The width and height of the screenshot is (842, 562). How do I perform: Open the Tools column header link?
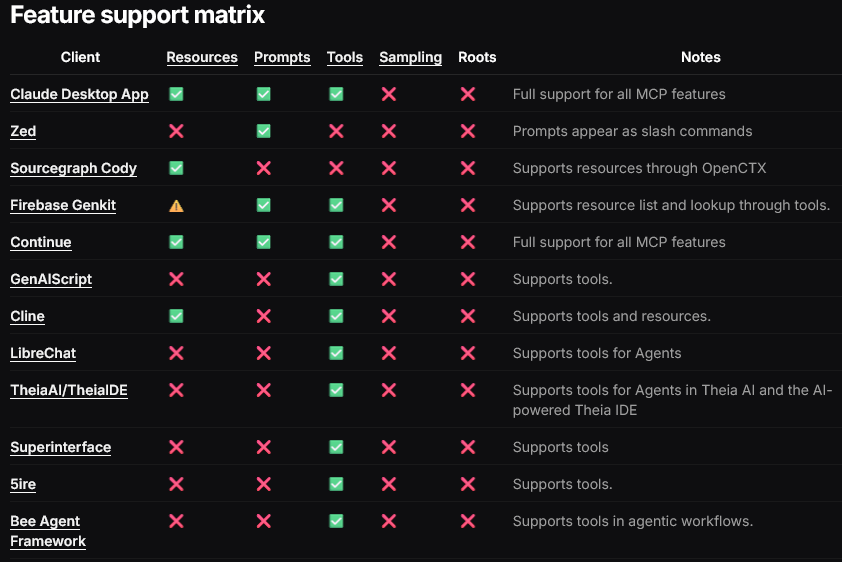coord(345,57)
